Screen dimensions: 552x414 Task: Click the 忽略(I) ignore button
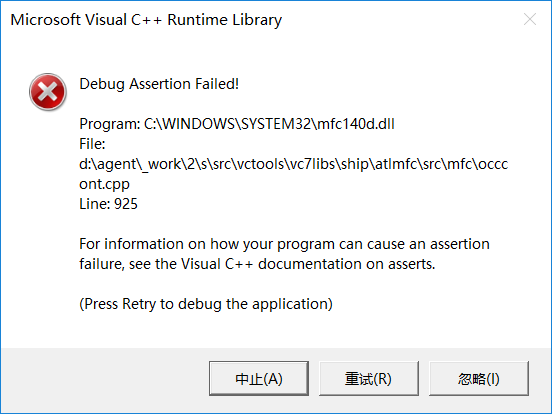479,378
